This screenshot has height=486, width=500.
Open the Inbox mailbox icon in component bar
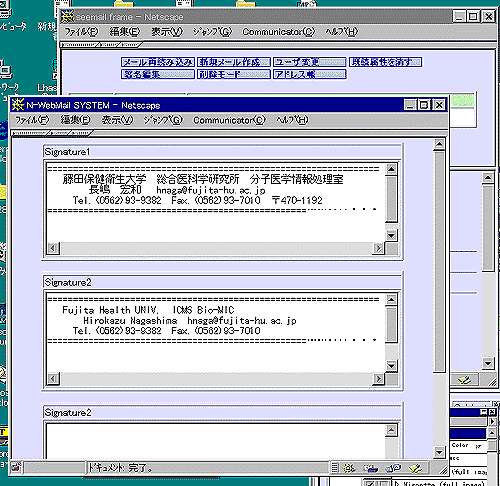(x=371, y=468)
